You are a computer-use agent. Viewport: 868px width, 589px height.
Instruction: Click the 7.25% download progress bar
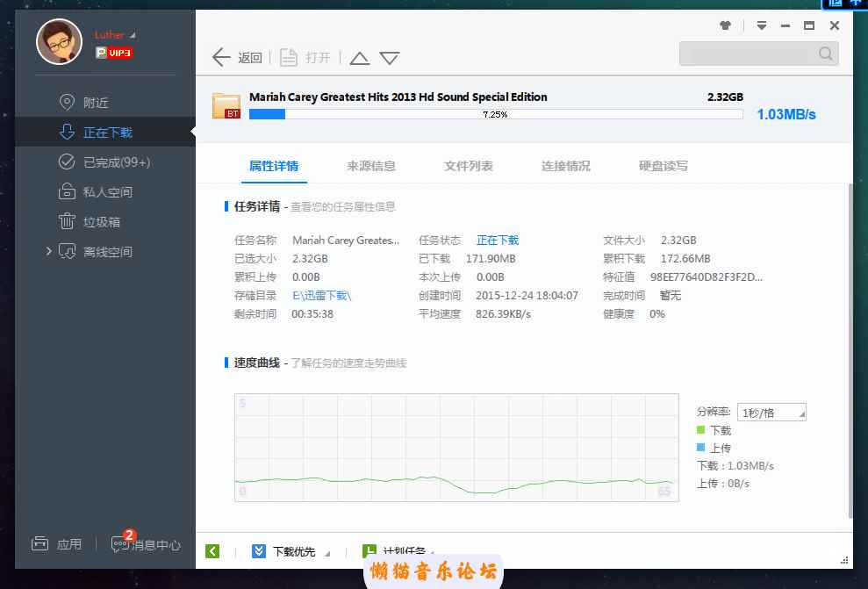[x=496, y=114]
